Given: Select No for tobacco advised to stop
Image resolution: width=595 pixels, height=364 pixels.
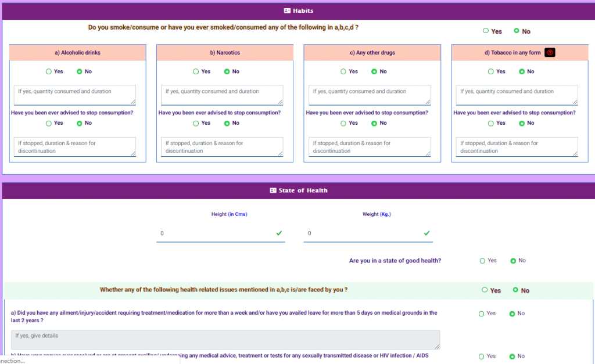Looking at the screenshot, I should 522,123.
